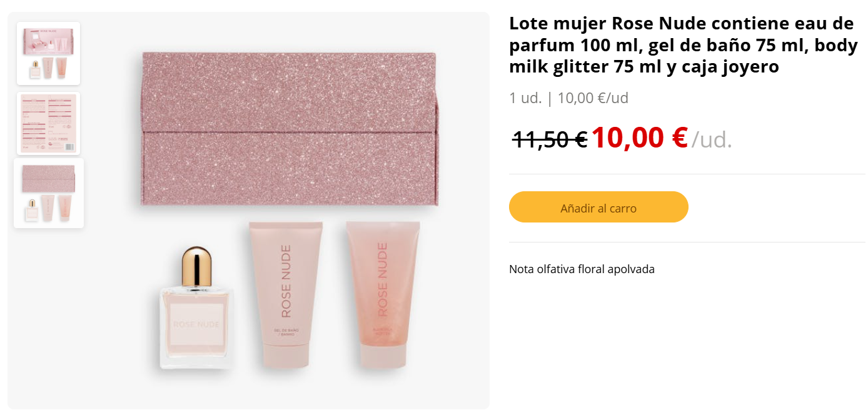Click the Rose Nude perfume bottle in the main image
The width and height of the screenshot is (868, 415).
click(x=195, y=307)
